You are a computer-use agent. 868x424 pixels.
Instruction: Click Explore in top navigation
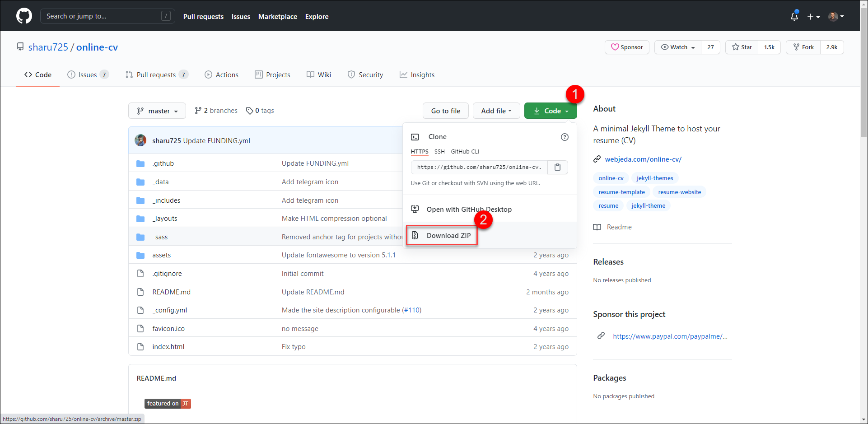317,17
